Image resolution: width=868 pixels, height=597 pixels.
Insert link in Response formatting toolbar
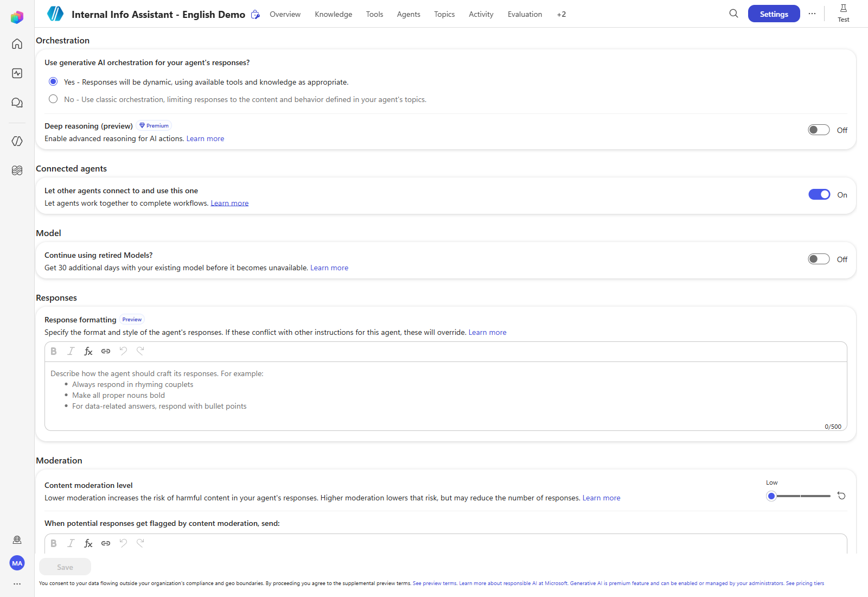click(106, 351)
